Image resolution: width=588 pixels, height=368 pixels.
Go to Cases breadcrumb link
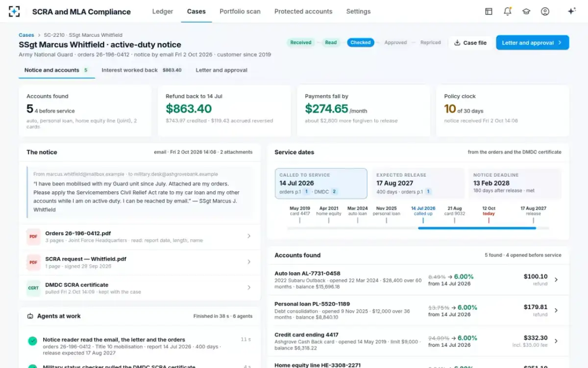[26, 35]
